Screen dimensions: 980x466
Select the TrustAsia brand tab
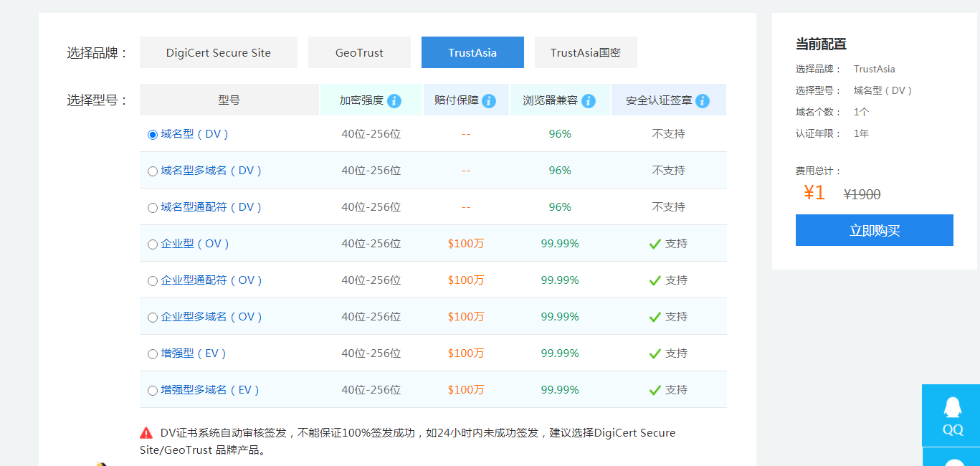coord(472,52)
